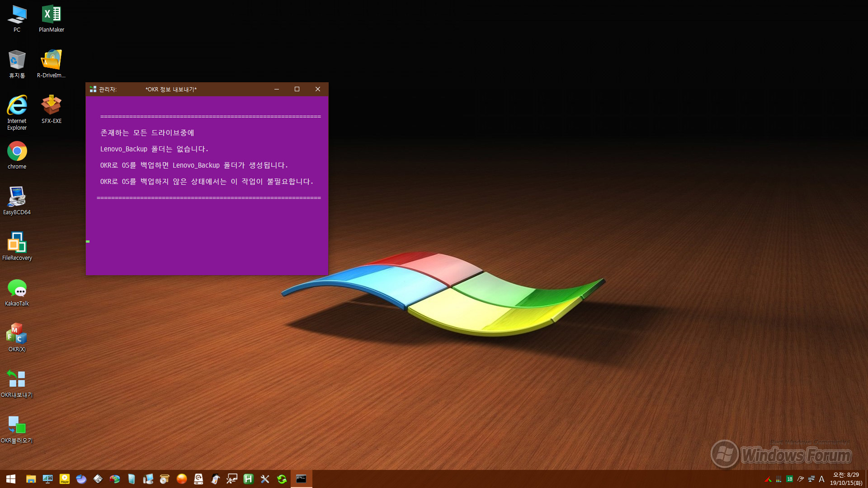The width and height of the screenshot is (868, 488).
Task: Minimize the OKR 정보 내보내기 window
Action: pos(277,89)
